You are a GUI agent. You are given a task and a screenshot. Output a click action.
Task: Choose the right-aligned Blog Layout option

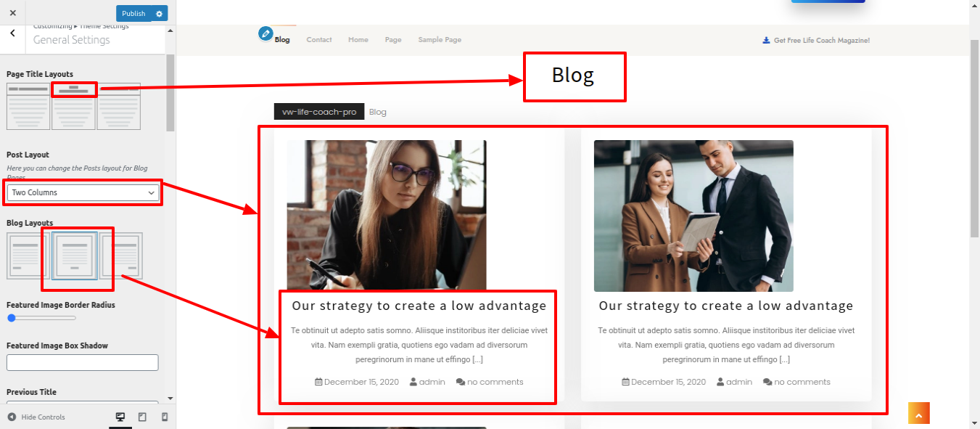click(x=121, y=256)
